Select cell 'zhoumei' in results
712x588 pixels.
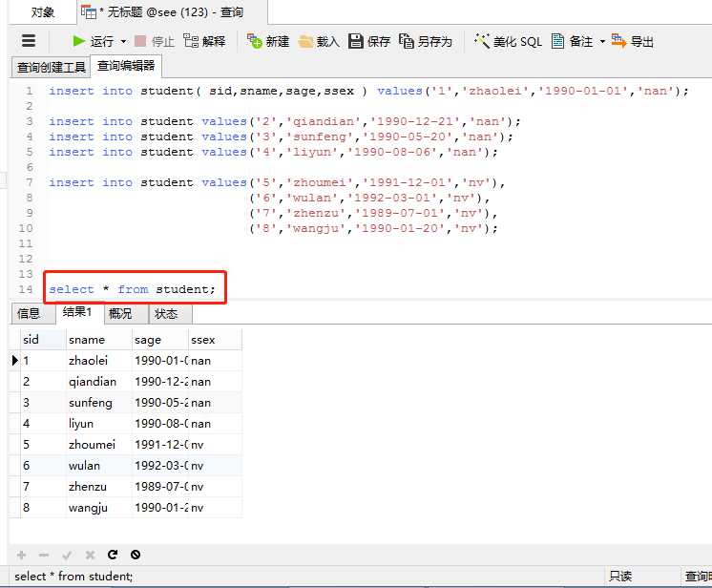pyautogui.click(x=98, y=444)
